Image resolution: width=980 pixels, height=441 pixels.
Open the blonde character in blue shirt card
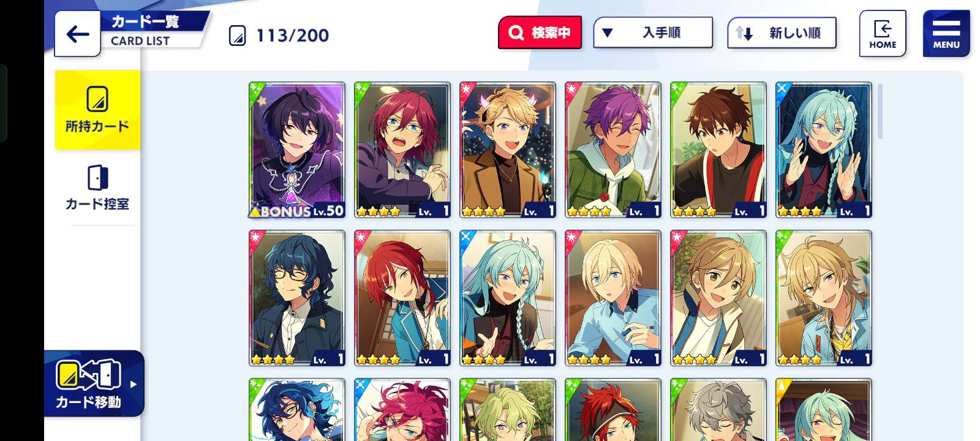coord(613,298)
